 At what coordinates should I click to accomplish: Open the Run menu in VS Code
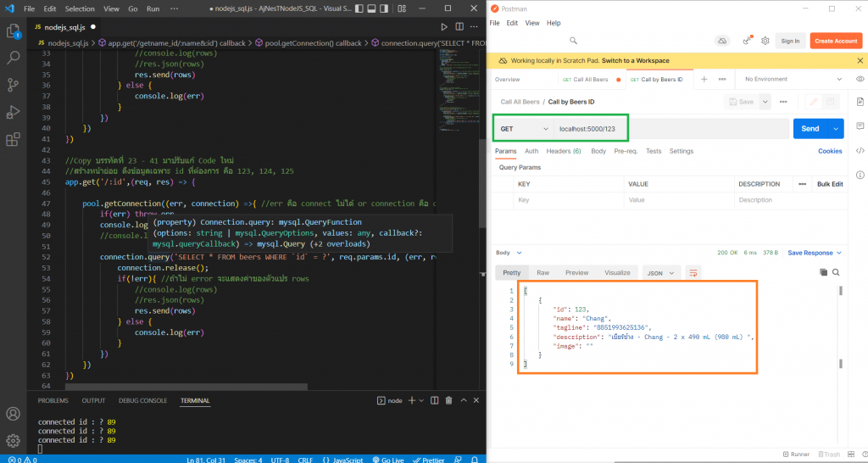click(x=153, y=8)
